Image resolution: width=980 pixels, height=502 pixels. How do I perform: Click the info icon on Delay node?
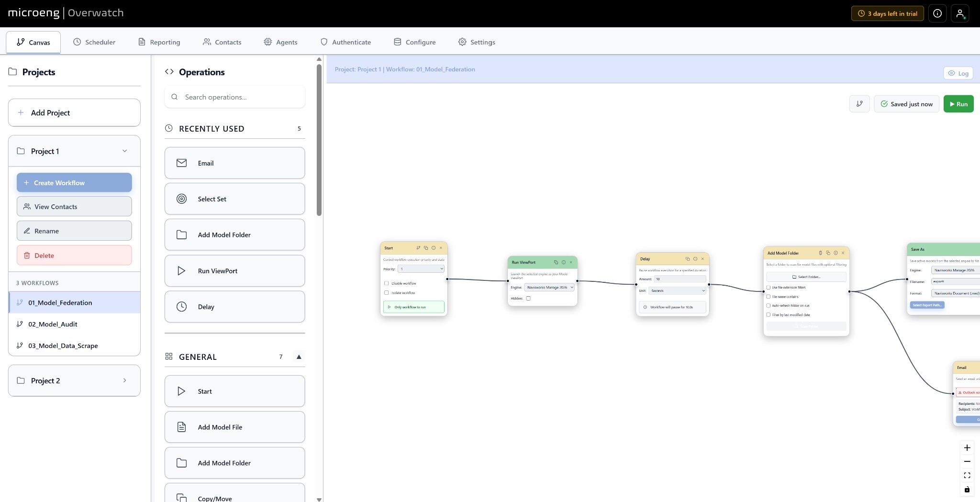[695, 259]
